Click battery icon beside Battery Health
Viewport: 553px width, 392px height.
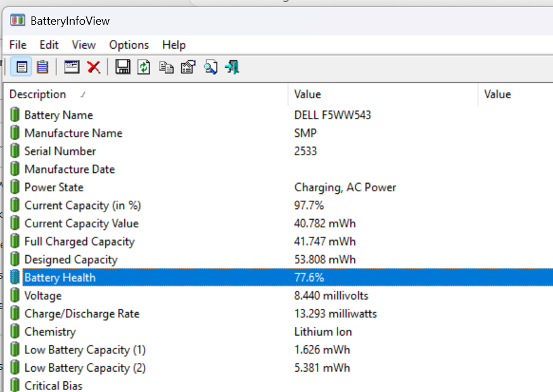(15, 277)
